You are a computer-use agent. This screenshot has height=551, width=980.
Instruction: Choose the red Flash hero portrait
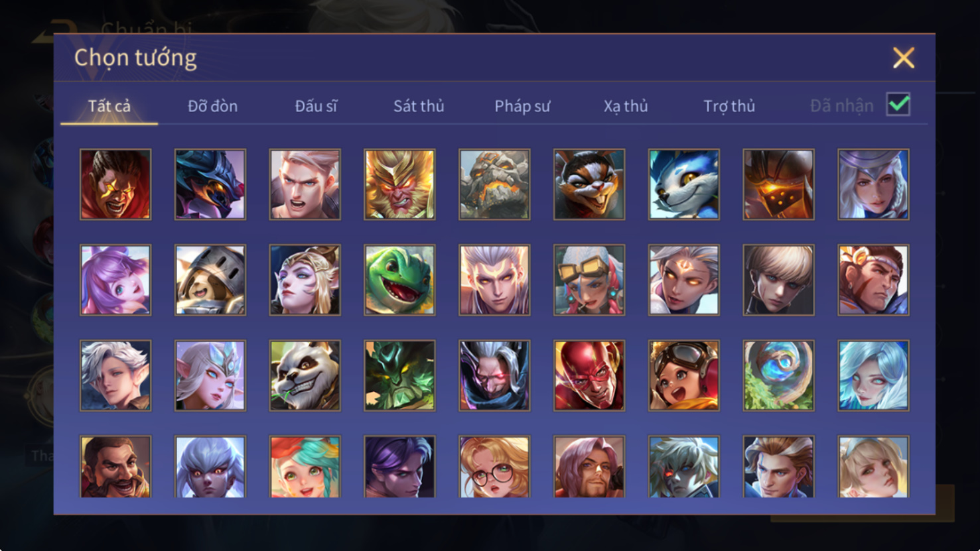click(589, 375)
